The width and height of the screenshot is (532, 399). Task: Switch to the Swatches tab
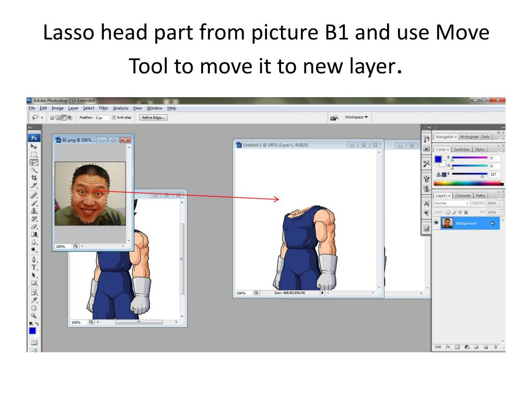pyautogui.click(x=461, y=149)
